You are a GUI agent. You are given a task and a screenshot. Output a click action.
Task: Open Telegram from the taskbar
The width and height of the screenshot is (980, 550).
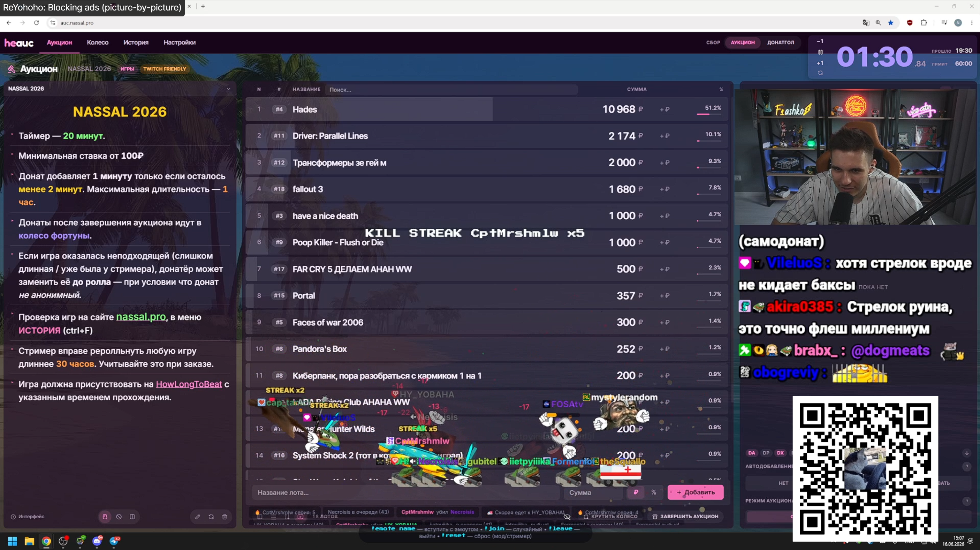(114, 541)
